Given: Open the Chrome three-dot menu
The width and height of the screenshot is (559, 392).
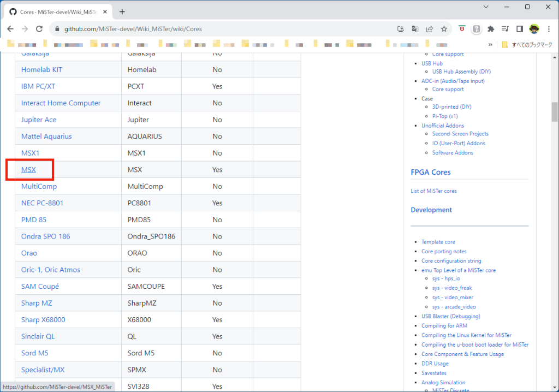Looking at the screenshot, I should (549, 29).
